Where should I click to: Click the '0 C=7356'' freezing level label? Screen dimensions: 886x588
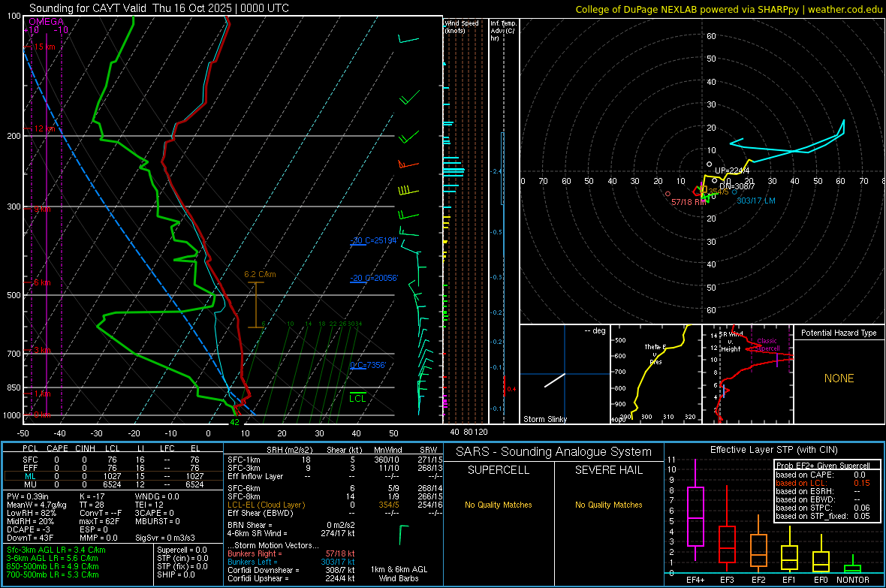(368, 365)
